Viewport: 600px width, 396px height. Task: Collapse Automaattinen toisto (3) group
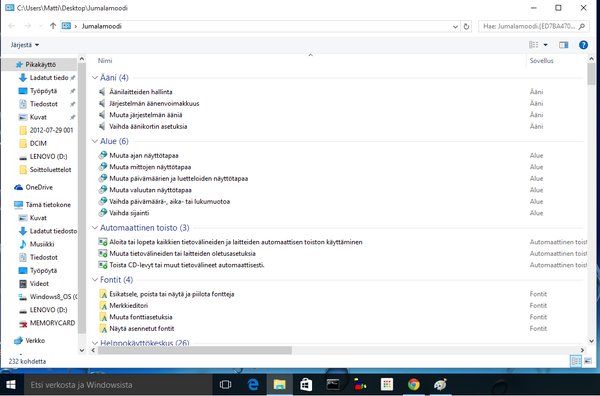point(95,228)
